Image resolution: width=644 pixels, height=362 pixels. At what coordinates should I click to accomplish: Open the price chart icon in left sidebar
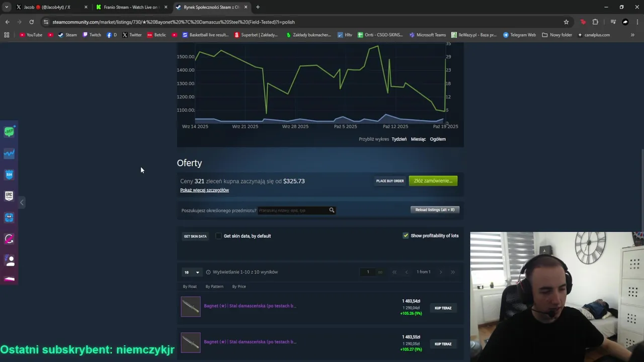click(9, 153)
